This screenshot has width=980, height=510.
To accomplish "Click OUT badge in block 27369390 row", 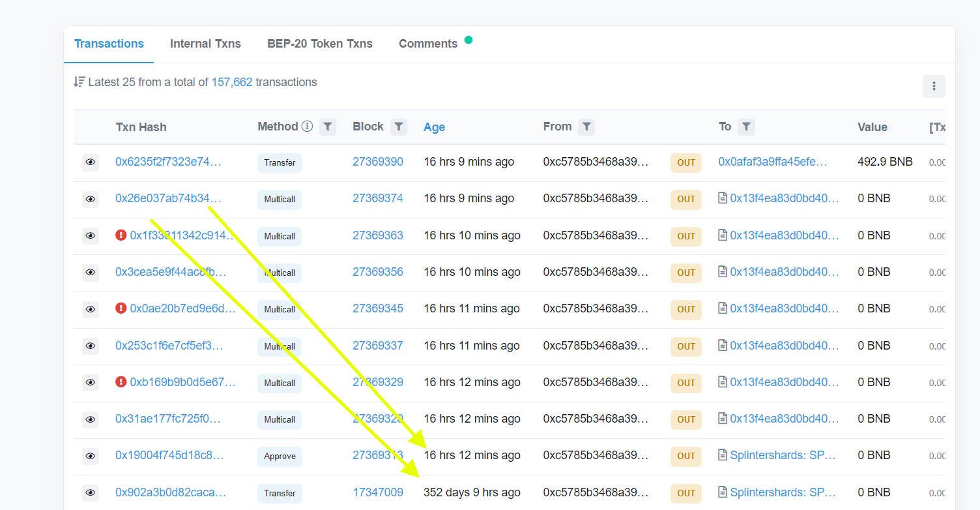I will click(x=686, y=162).
